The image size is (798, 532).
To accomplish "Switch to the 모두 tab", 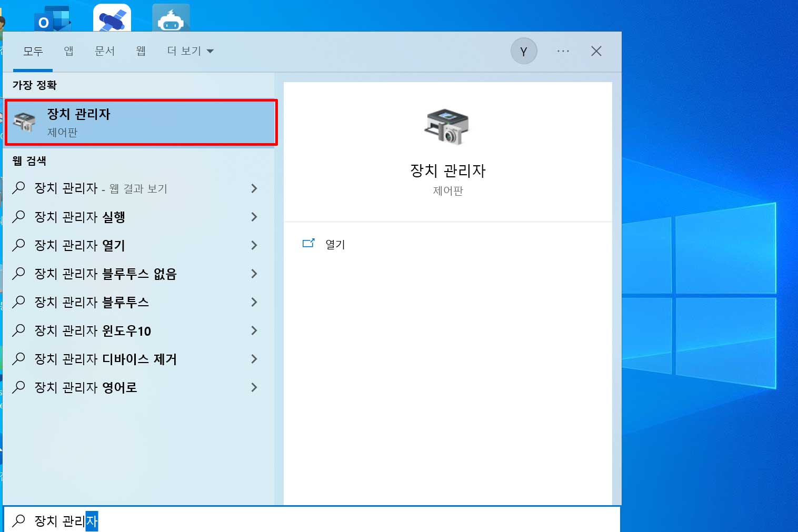I will click(33, 51).
